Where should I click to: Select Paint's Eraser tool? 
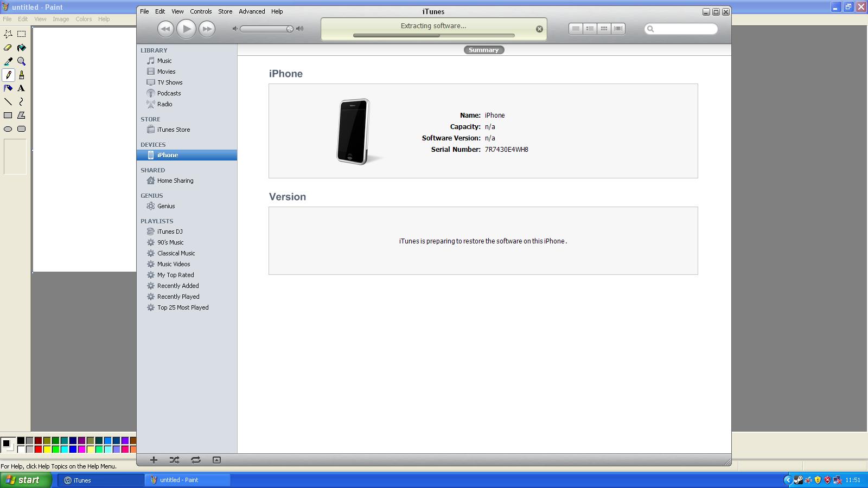[8, 48]
